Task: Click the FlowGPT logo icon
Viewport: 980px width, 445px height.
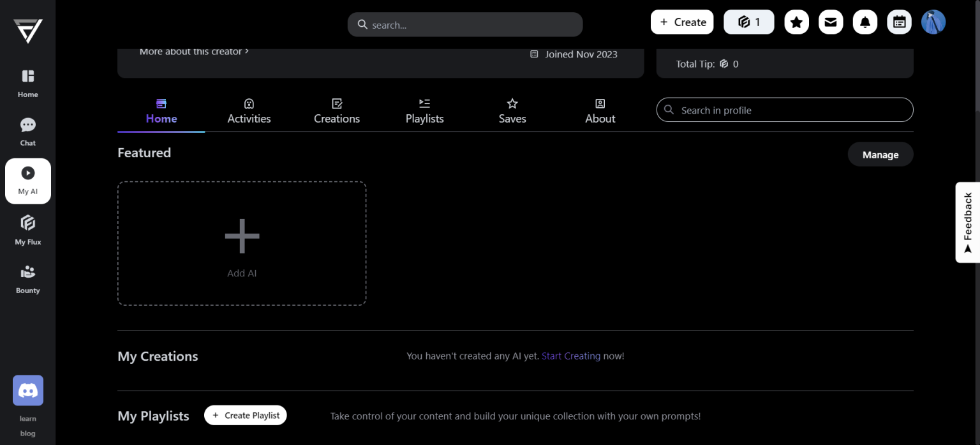Action: pyautogui.click(x=27, y=30)
